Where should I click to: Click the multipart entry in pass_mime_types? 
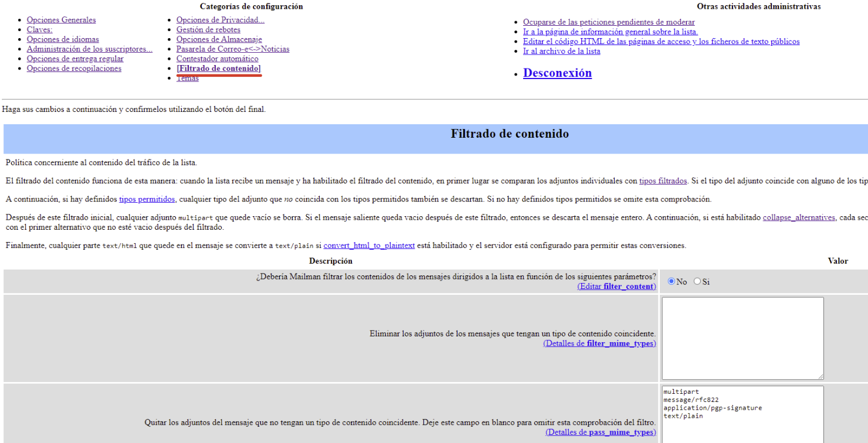[681, 392]
